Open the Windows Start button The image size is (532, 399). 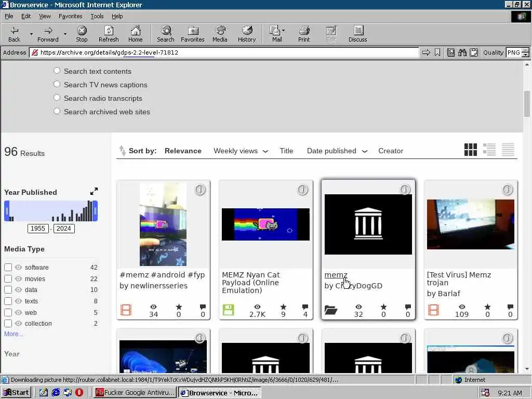pos(16,393)
